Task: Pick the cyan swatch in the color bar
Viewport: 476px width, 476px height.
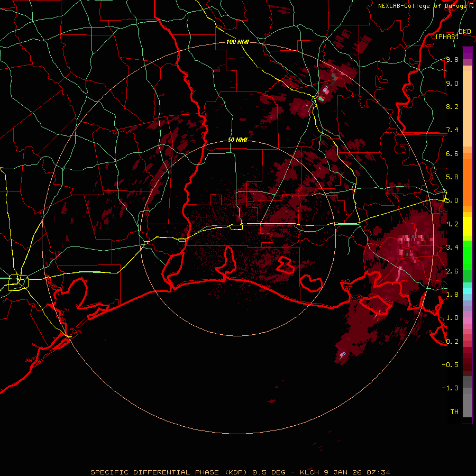Action: pos(467,291)
